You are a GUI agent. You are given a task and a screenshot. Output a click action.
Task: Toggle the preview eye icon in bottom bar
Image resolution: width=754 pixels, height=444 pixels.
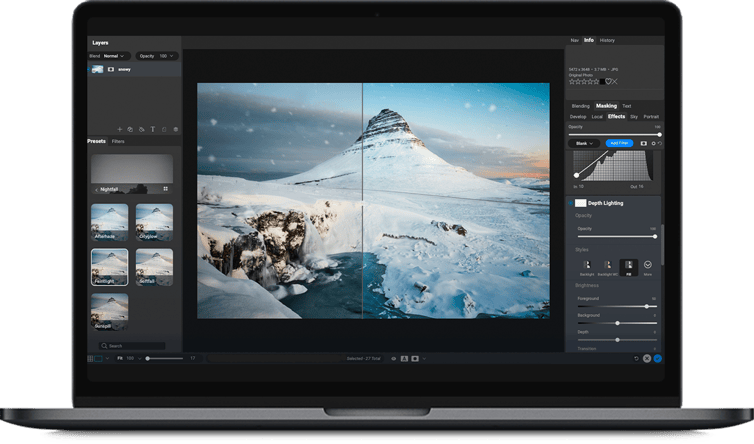393,358
